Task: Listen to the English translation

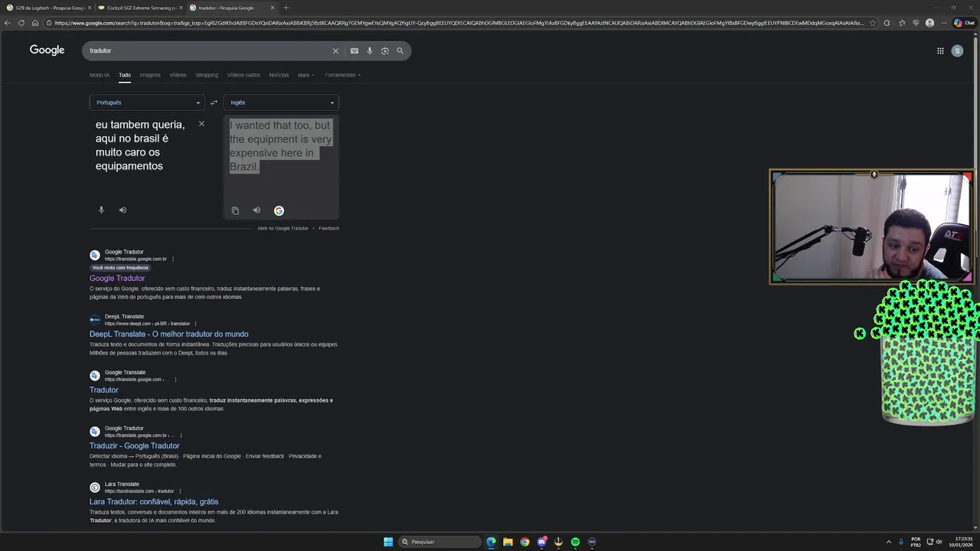Action: click(256, 210)
